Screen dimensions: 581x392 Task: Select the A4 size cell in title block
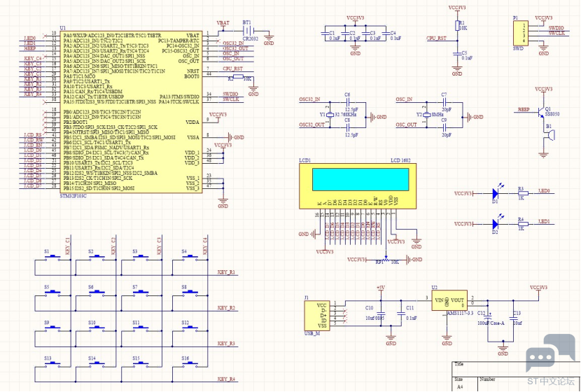(x=459, y=387)
